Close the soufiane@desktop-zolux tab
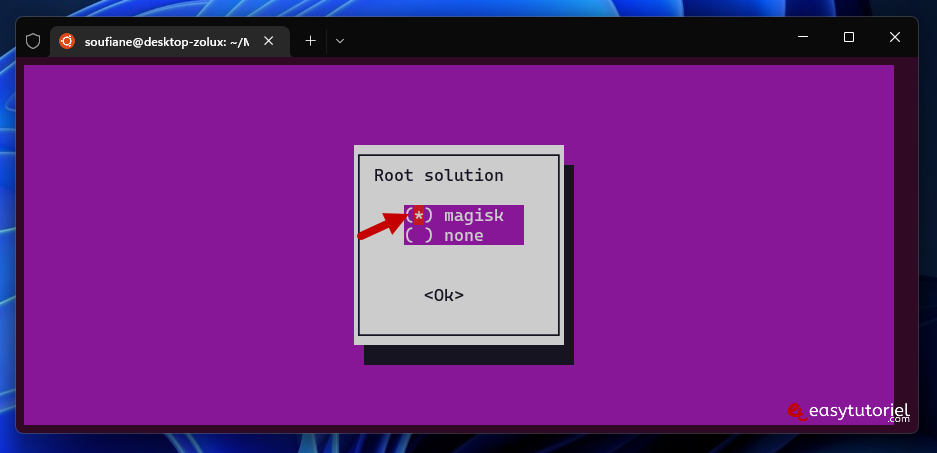This screenshot has width=937, height=453. coord(269,41)
